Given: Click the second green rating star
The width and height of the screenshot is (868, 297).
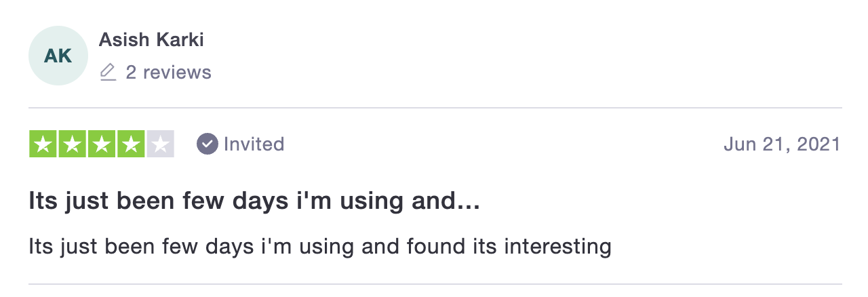Looking at the screenshot, I should pyautogui.click(x=72, y=144).
